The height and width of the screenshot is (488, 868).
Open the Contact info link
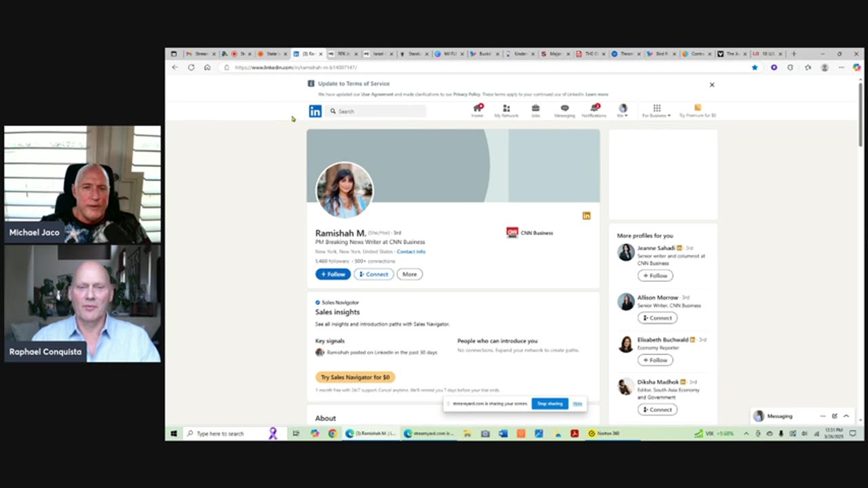[411, 251]
